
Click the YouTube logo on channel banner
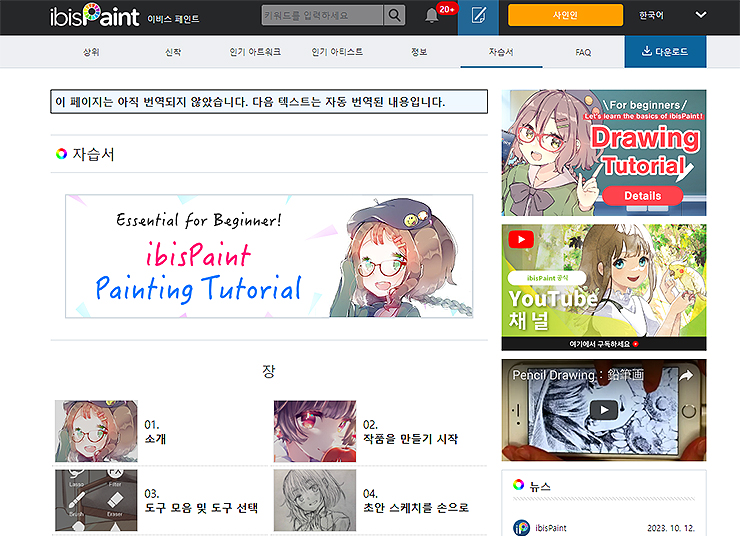click(x=521, y=239)
